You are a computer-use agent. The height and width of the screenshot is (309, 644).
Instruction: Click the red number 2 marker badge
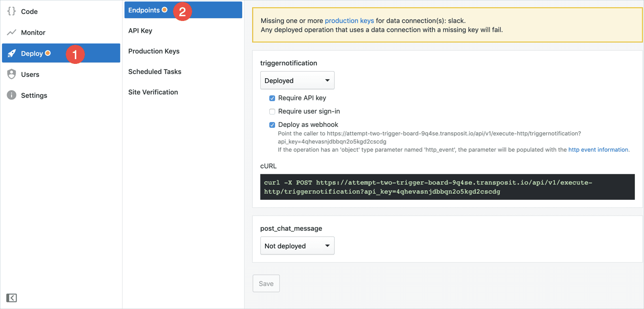(182, 12)
